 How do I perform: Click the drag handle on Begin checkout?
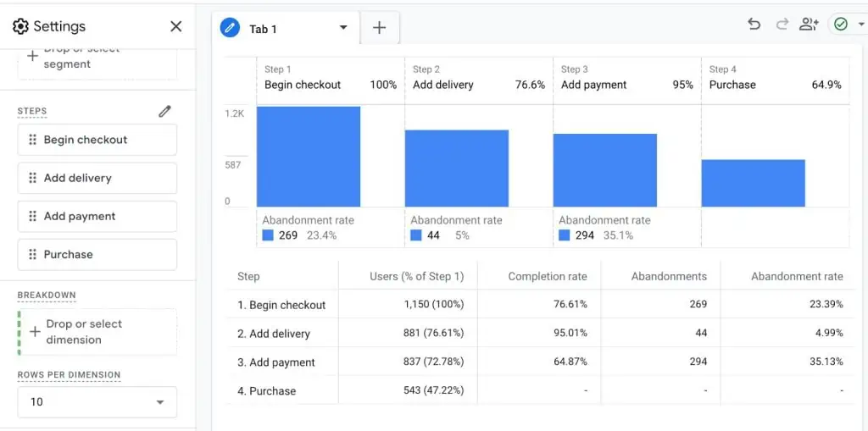pos(32,140)
